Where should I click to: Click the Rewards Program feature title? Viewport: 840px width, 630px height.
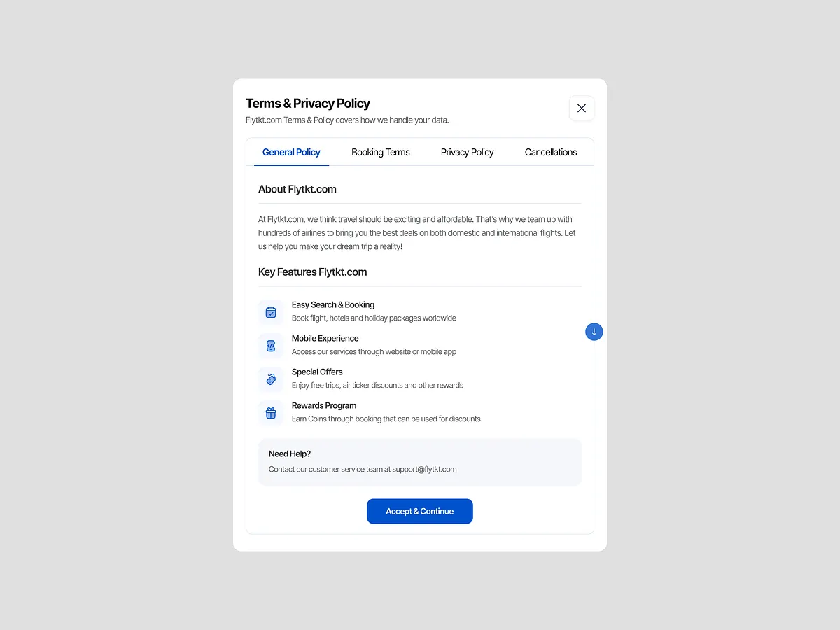pyautogui.click(x=324, y=405)
